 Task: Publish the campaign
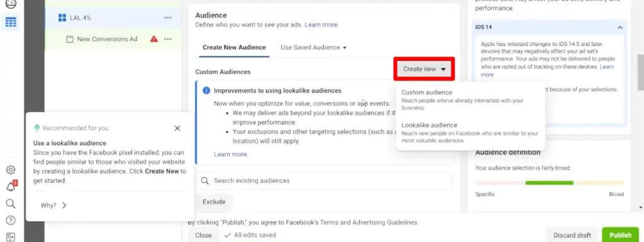tap(620, 236)
